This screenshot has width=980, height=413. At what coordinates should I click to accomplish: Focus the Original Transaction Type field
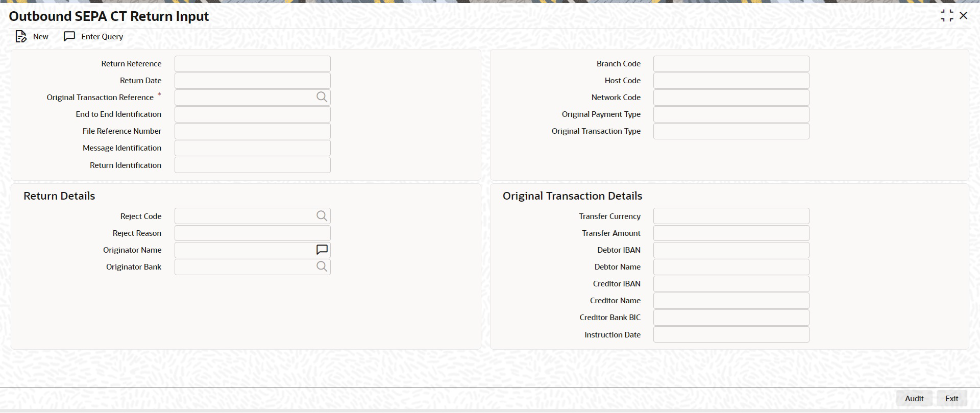click(731, 131)
